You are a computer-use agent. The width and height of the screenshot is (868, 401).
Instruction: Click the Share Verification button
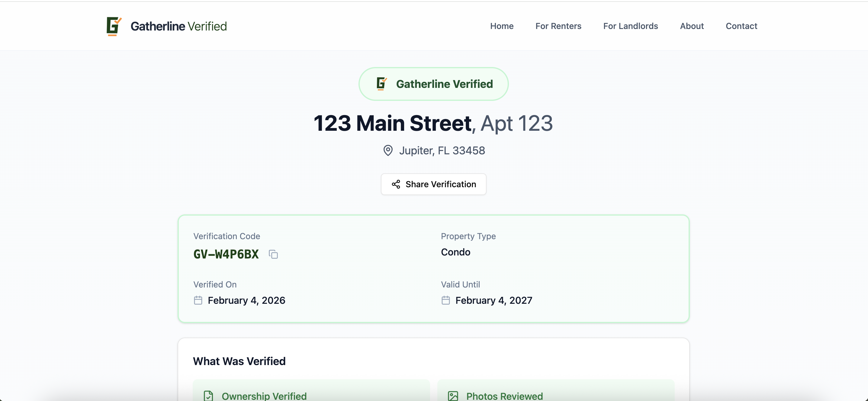pos(433,184)
